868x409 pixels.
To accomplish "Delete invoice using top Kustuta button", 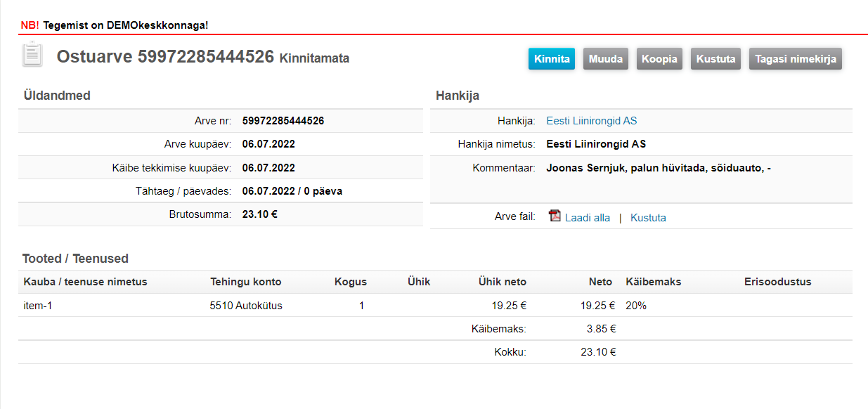I will click(715, 59).
